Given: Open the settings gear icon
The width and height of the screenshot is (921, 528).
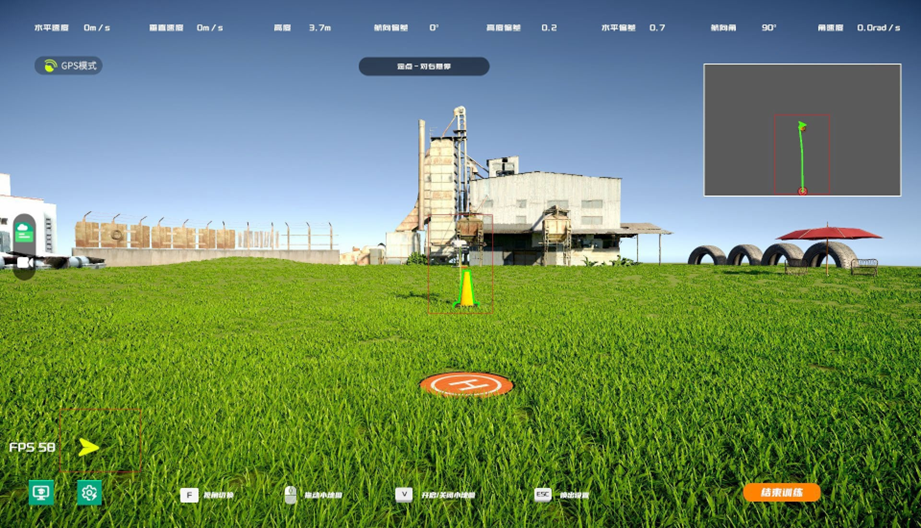Looking at the screenshot, I should (x=89, y=492).
